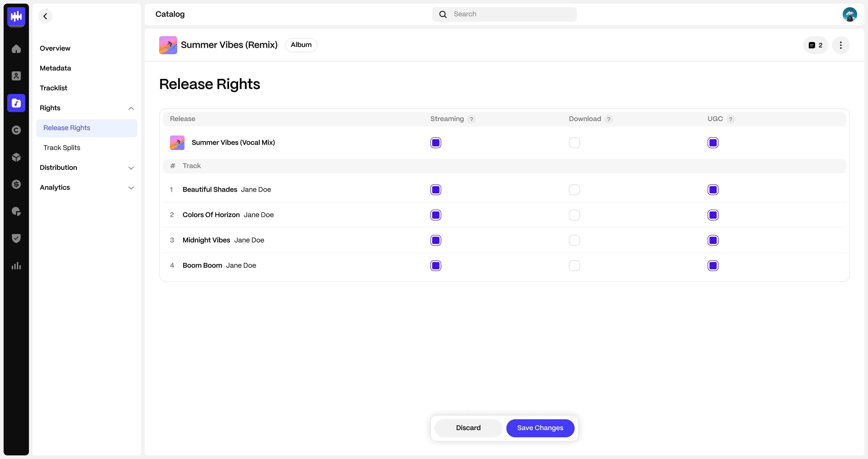Open the comments icon showing 2

click(x=815, y=45)
